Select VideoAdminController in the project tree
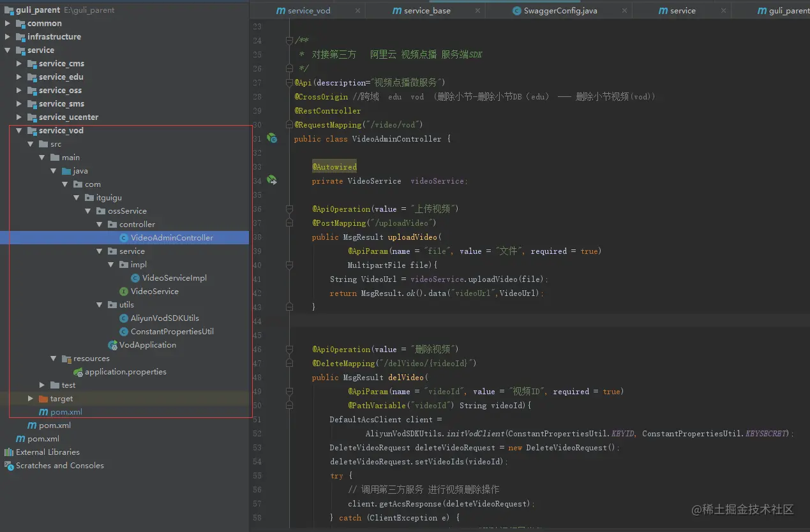Screen dimensions: 810x532 pos(172,237)
